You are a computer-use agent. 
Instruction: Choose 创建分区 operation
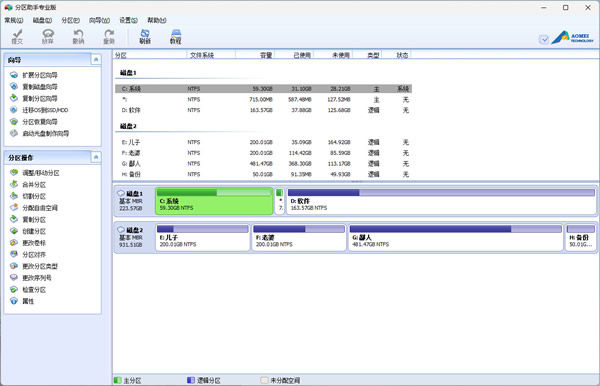point(28,231)
